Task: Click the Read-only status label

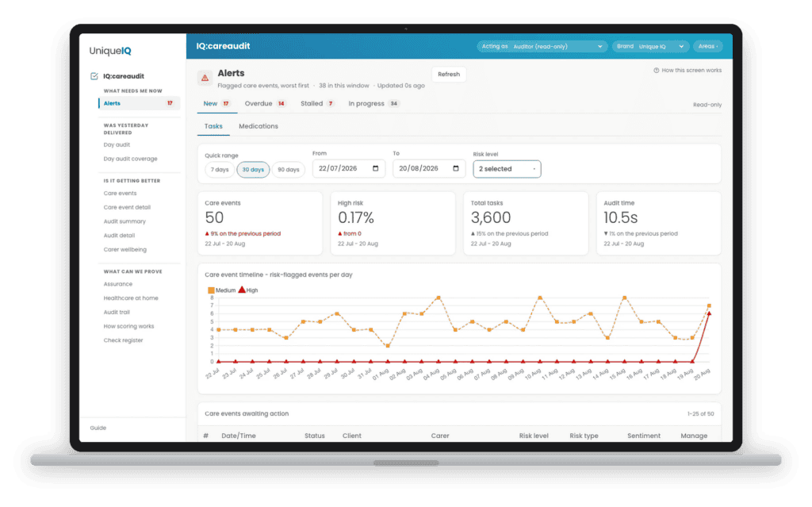Action: coord(707,105)
